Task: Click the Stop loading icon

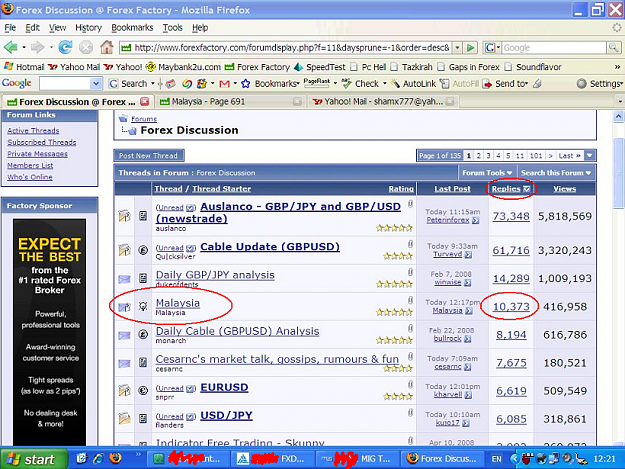Action: [86, 47]
